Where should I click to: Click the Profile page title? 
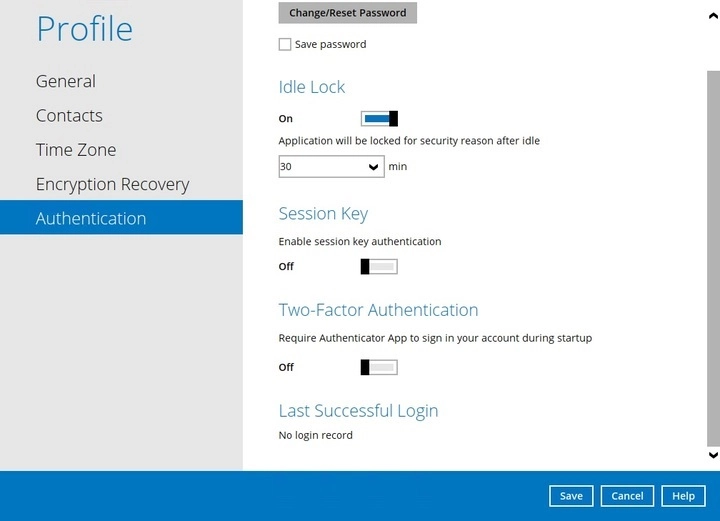(x=84, y=29)
